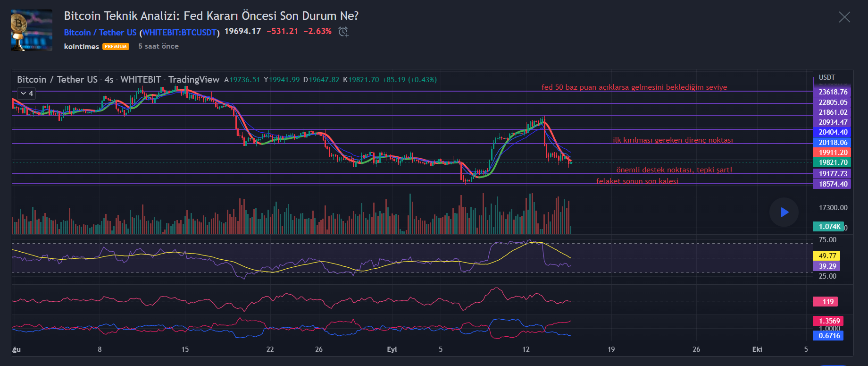Click the 15 date marker on time axis
The image size is (868, 366).
[185, 349]
